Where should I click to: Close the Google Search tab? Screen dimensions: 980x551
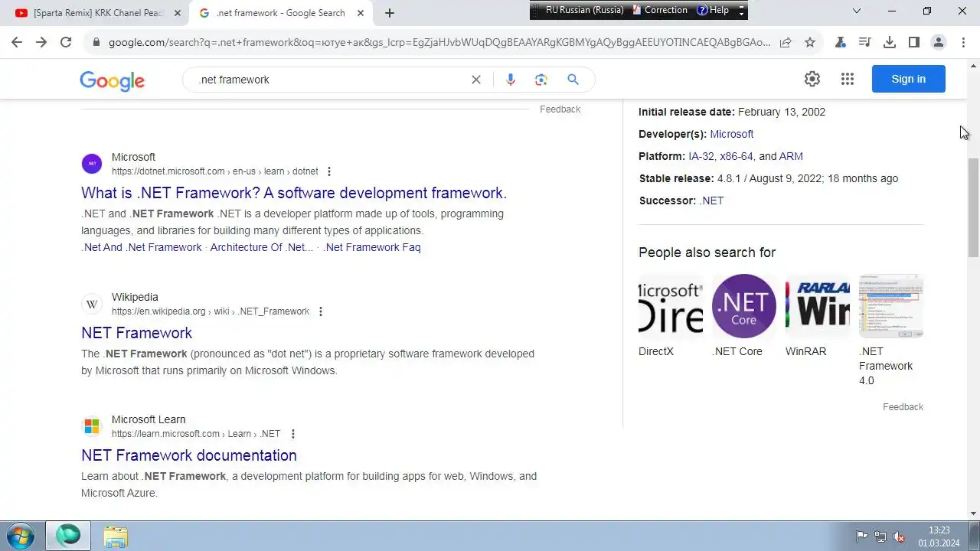tap(361, 13)
